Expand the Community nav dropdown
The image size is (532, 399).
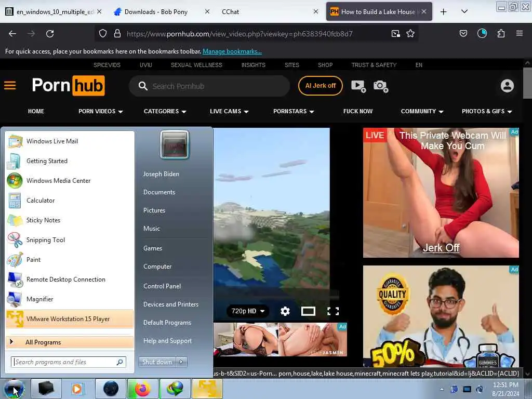tap(422, 111)
